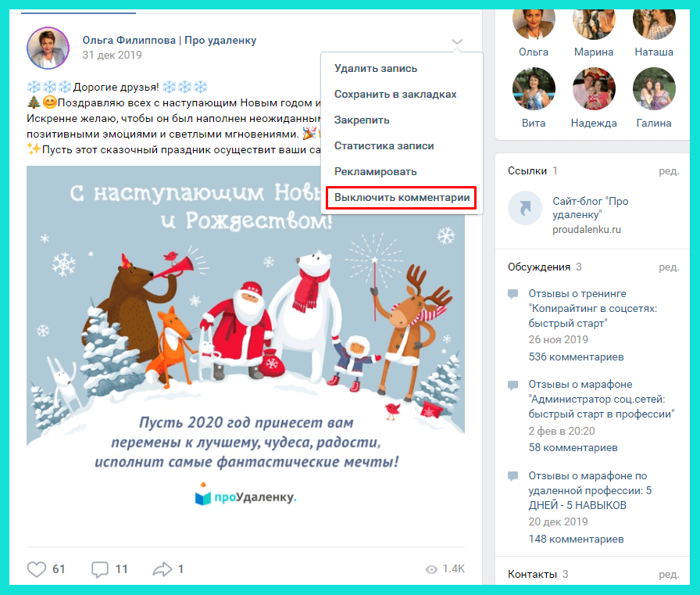Disable comments with Выключить комментарии
Image resolution: width=700 pixels, height=595 pixels.
402,198
